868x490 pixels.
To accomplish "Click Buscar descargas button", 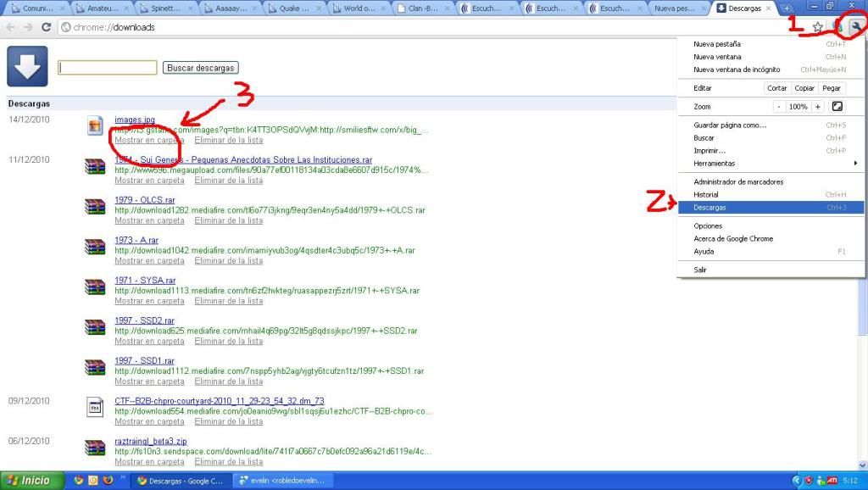I will (200, 68).
